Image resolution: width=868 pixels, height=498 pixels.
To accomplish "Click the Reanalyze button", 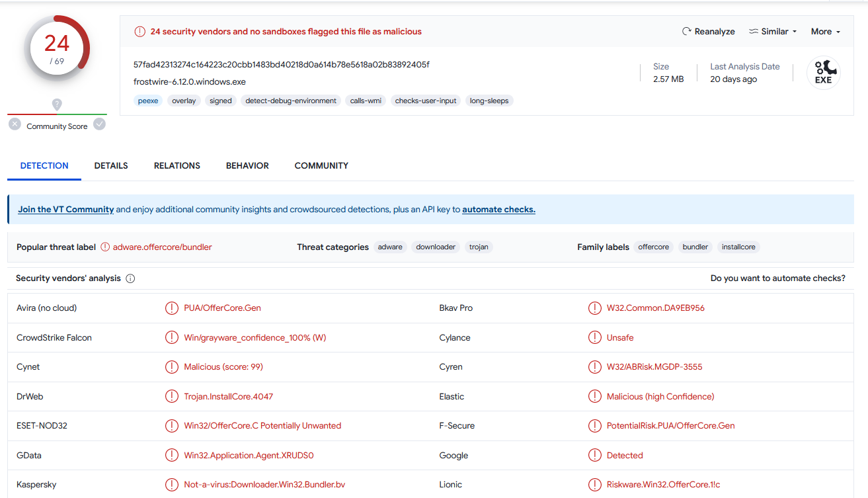I will coord(709,31).
